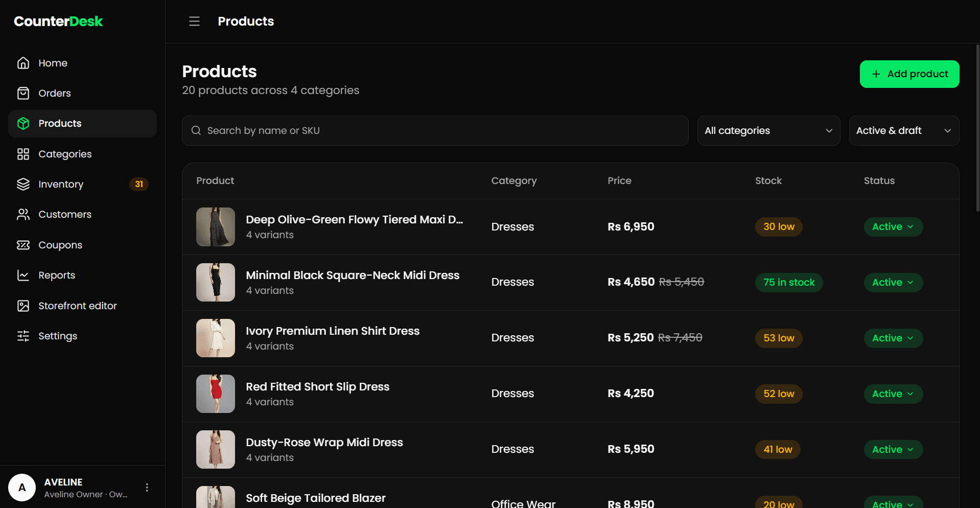Click the Settings sliders icon
The height and width of the screenshot is (508, 980).
click(x=23, y=336)
